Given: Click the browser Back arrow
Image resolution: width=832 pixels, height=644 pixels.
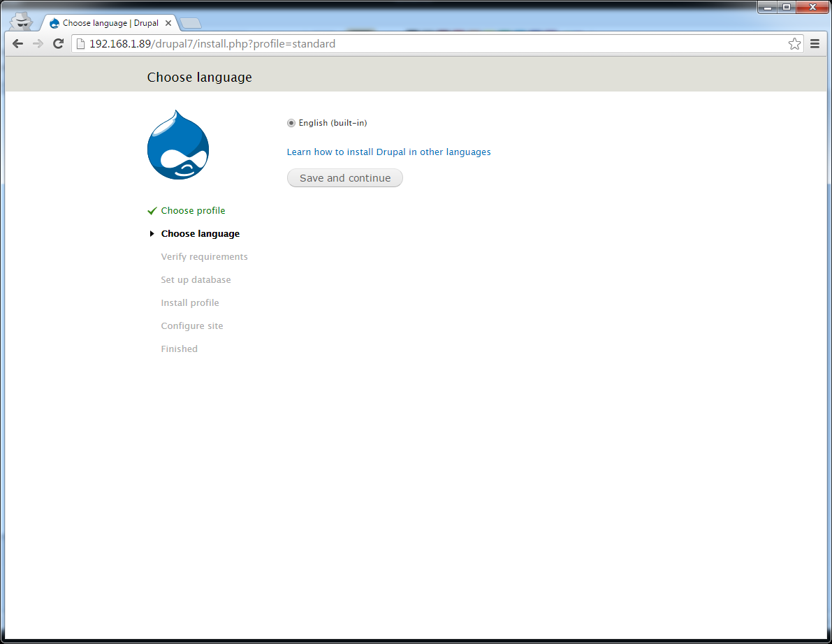Looking at the screenshot, I should point(17,44).
